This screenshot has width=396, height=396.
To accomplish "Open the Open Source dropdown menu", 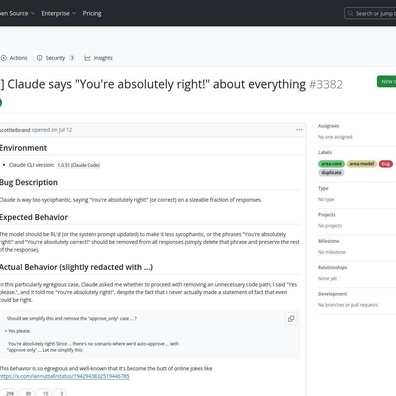I will [x=17, y=13].
